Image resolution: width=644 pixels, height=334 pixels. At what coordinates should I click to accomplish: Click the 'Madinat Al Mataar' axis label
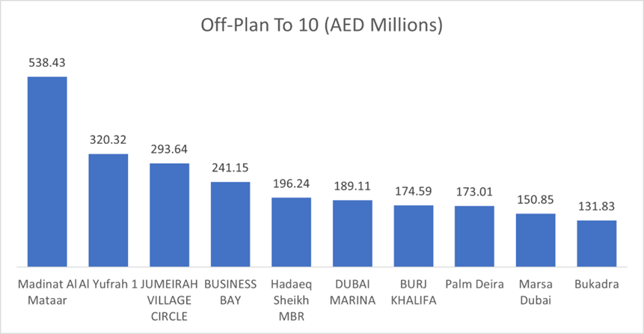47,292
